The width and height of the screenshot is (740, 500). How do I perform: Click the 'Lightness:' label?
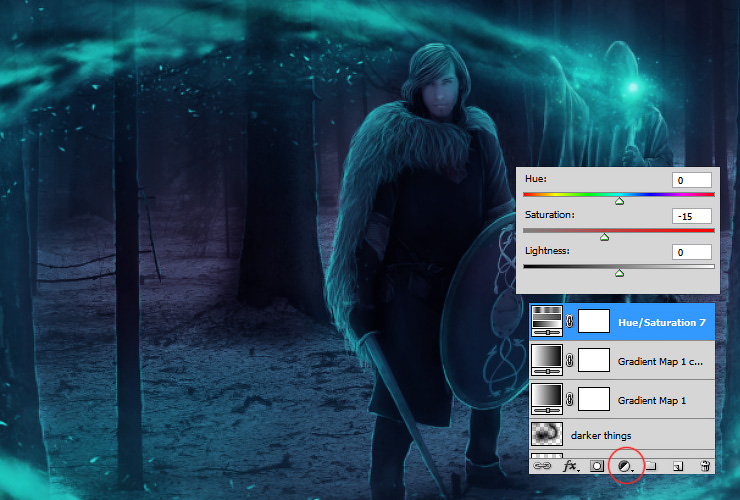pos(547,251)
